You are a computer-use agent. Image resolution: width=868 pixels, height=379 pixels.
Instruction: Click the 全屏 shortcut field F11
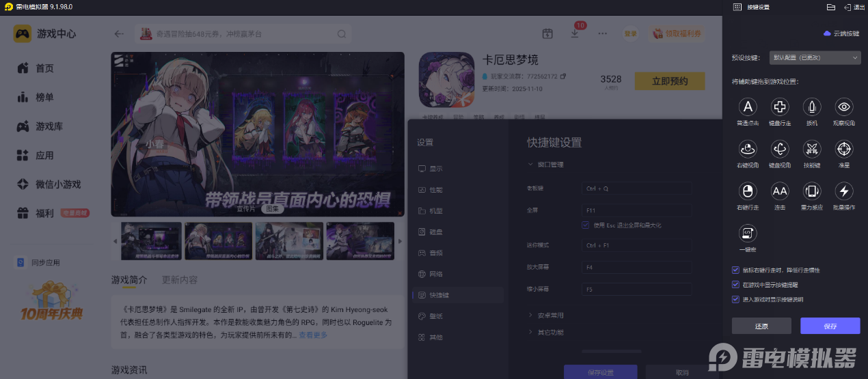[x=636, y=210]
